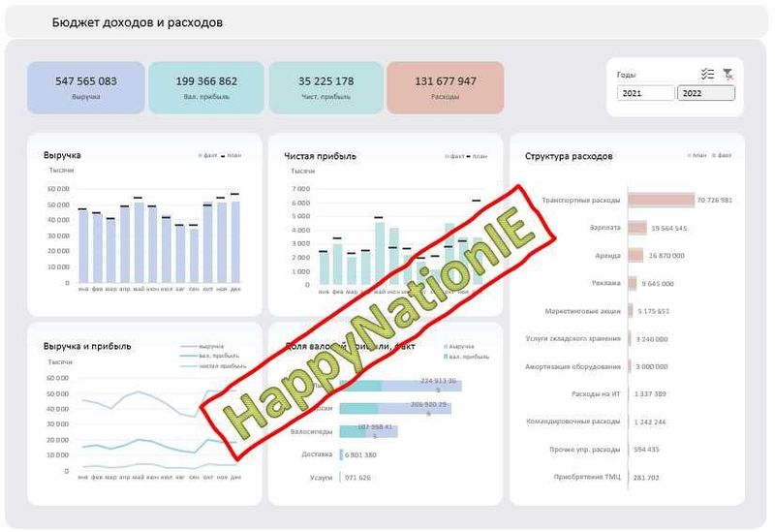Click the value 3 000 000
This screenshot has width=775, height=532.
(652, 367)
